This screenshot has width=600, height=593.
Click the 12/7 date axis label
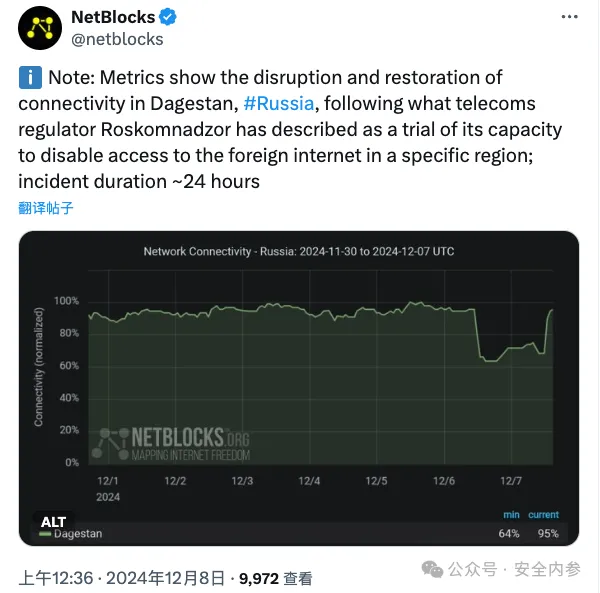click(511, 481)
